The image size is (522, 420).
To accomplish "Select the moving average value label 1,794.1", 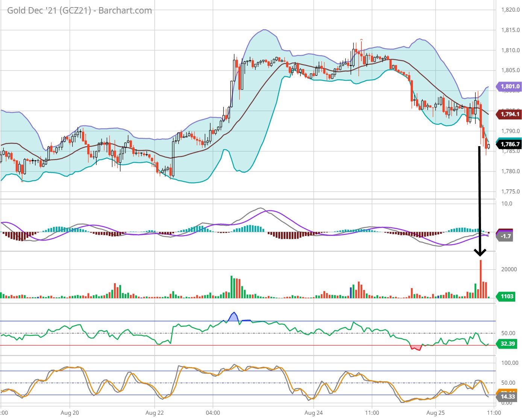I will tap(509, 114).
